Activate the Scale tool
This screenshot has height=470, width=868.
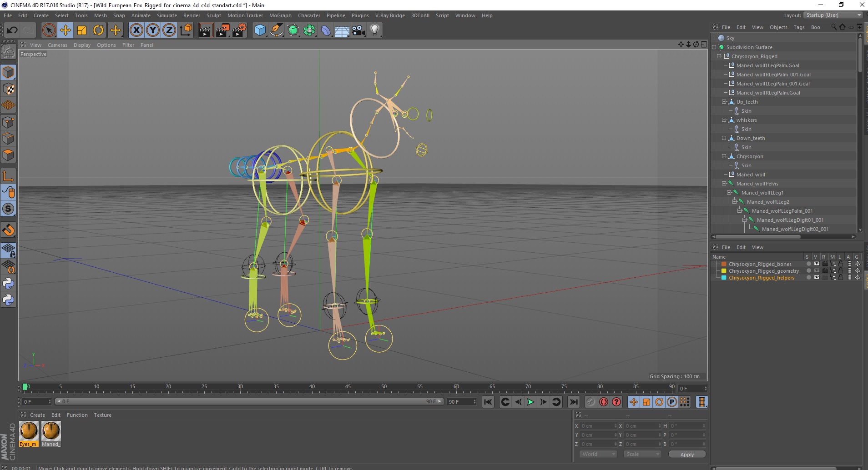[82, 30]
